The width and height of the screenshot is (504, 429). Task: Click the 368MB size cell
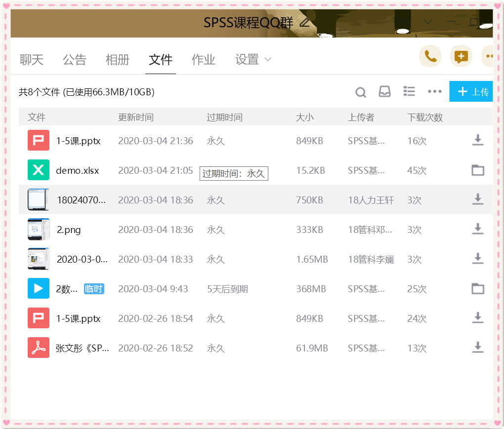click(311, 289)
